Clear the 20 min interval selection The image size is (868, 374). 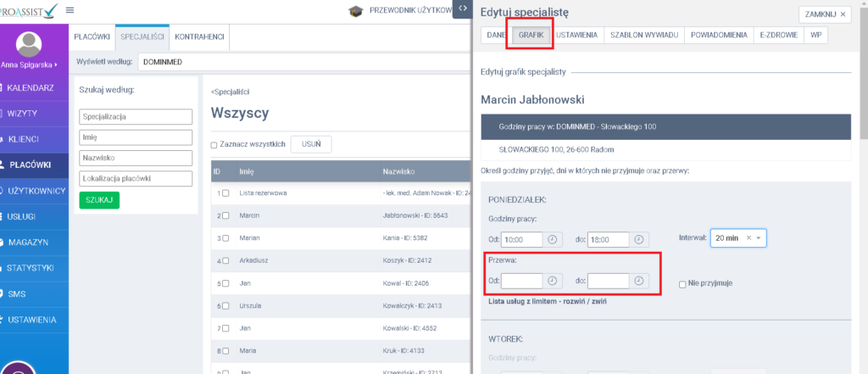(x=748, y=238)
